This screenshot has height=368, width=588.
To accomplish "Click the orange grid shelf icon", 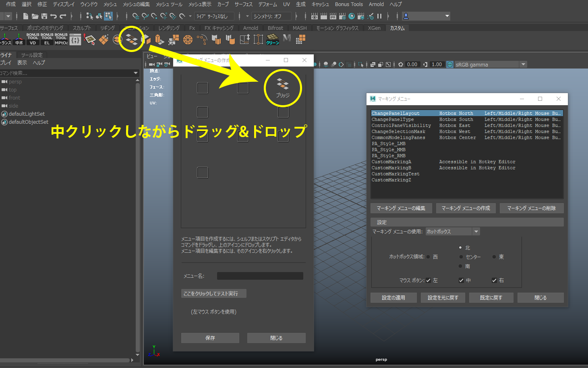I will [x=300, y=39].
